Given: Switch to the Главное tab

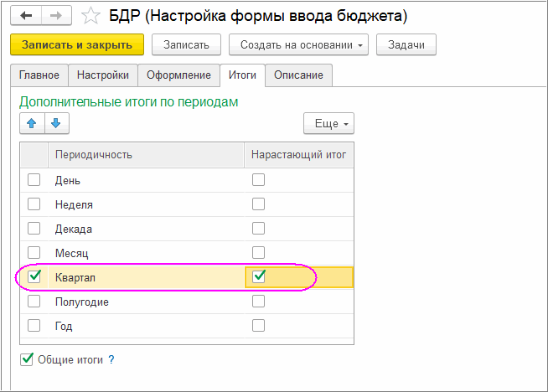Looking at the screenshot, I should [x=39, y=75].
